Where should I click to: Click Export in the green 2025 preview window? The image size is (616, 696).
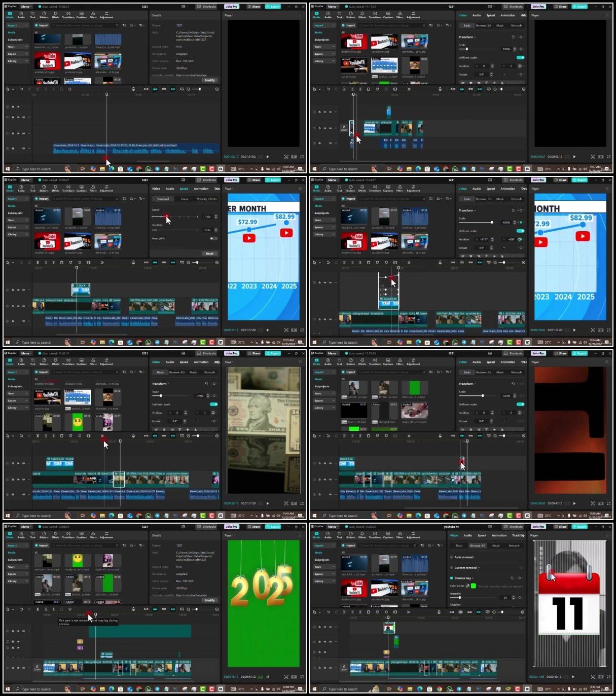(x=273, y=527)
